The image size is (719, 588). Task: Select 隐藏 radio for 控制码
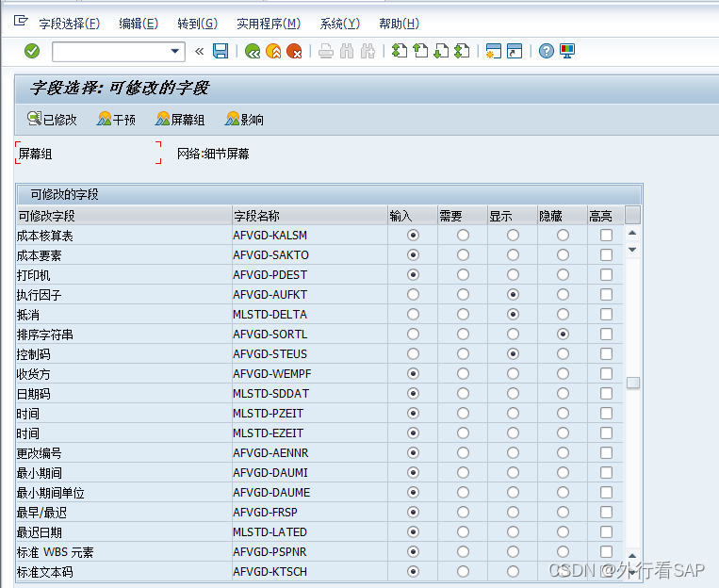564,353
